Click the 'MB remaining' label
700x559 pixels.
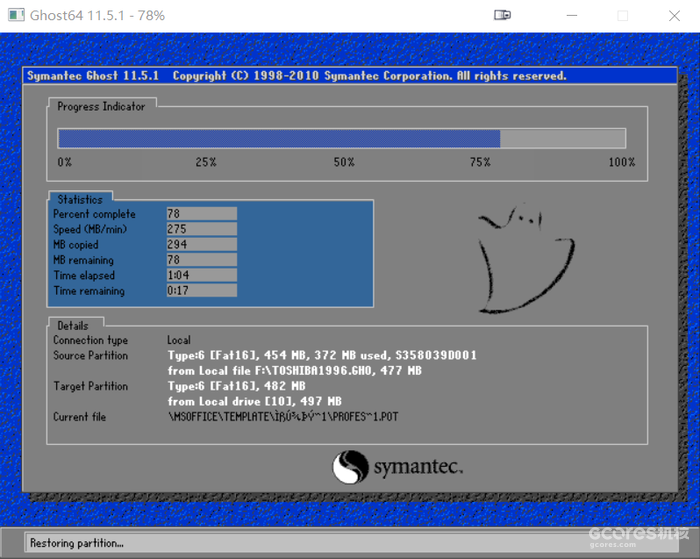[83, 260]
